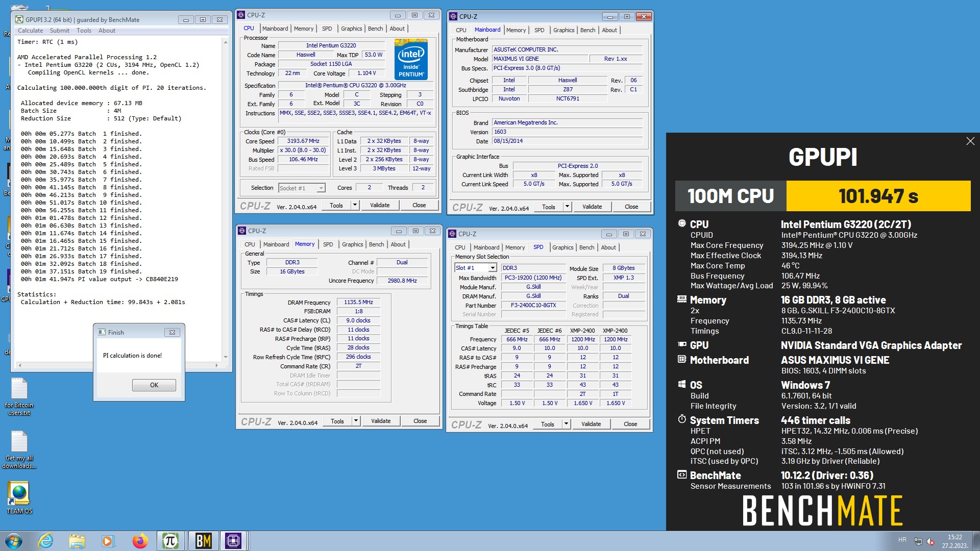Click OK in Finish dialog
980x551 pixels.
tap(154, 385)
